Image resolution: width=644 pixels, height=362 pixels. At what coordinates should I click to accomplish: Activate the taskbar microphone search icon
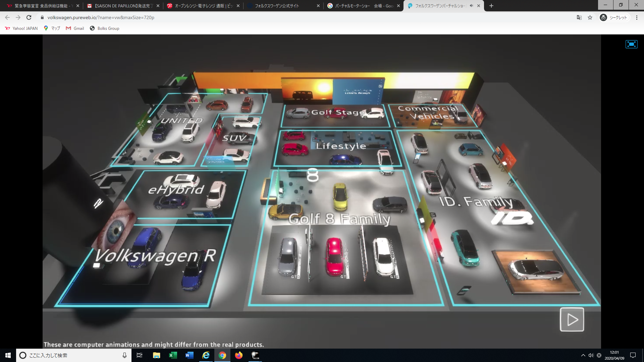(x=124, y=355)
